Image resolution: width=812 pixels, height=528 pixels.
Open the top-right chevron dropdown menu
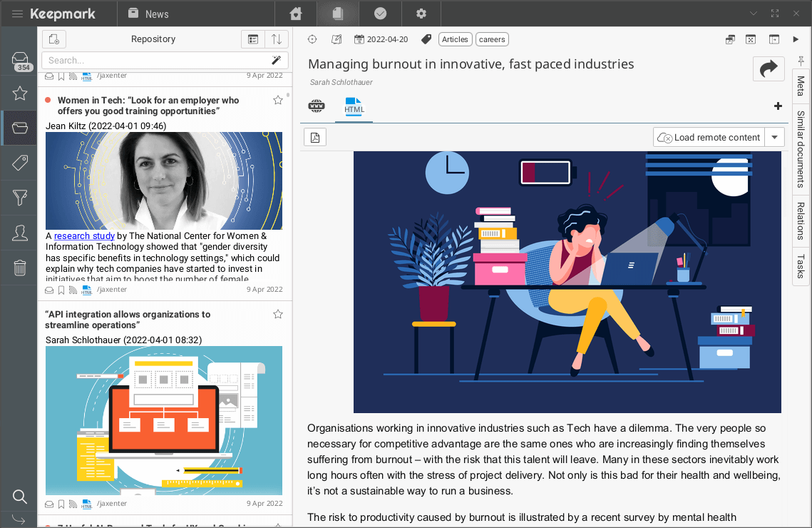754,14
